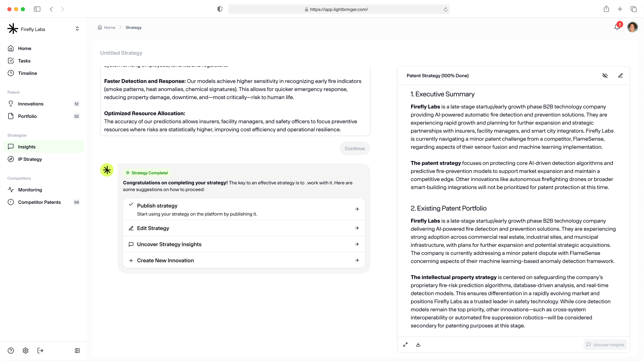Click the Edit Strategy pencil icon

pos(131,228)
